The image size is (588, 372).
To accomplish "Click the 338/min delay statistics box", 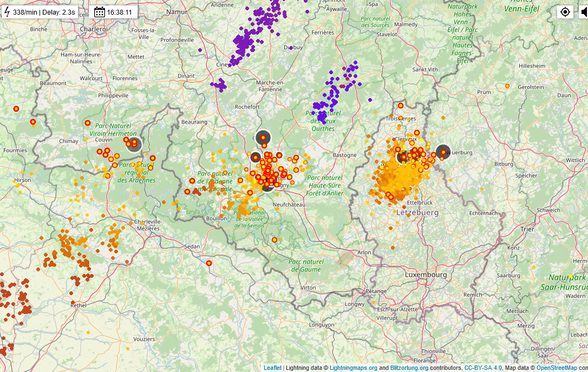I will pos(43,12).
